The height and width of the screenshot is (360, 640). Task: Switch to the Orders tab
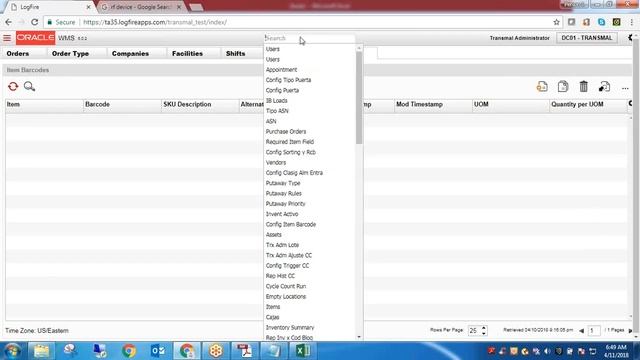coord(18,53)
